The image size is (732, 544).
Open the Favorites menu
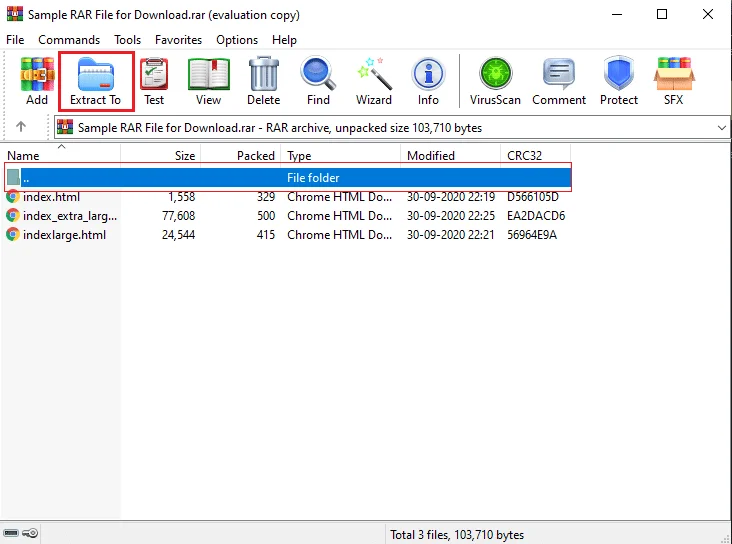click(178, 40)
